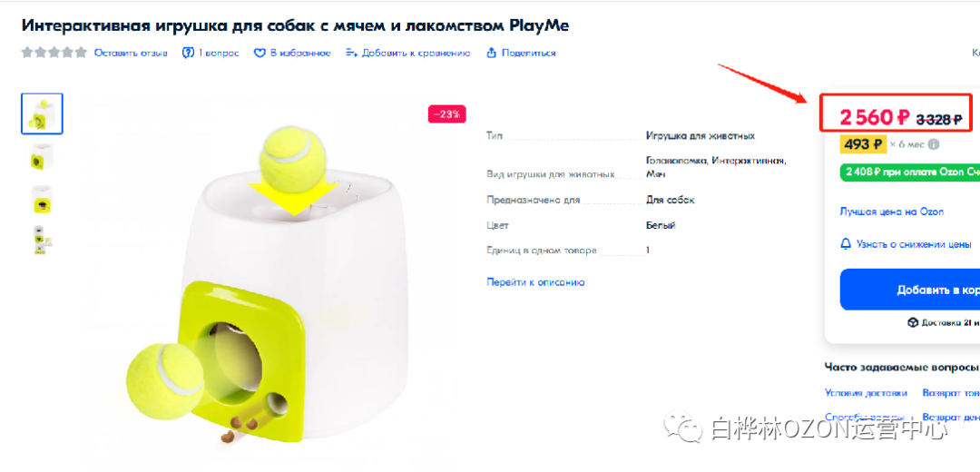
Task: Select the second product thumbnail
Action: point(42,156)
